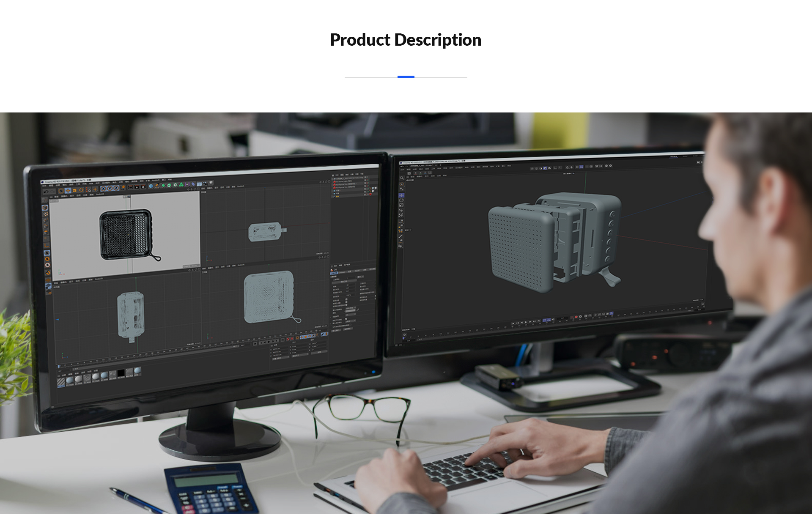
Task: Toggle the X axis lock in left toolbar
Action: point(103,189)
